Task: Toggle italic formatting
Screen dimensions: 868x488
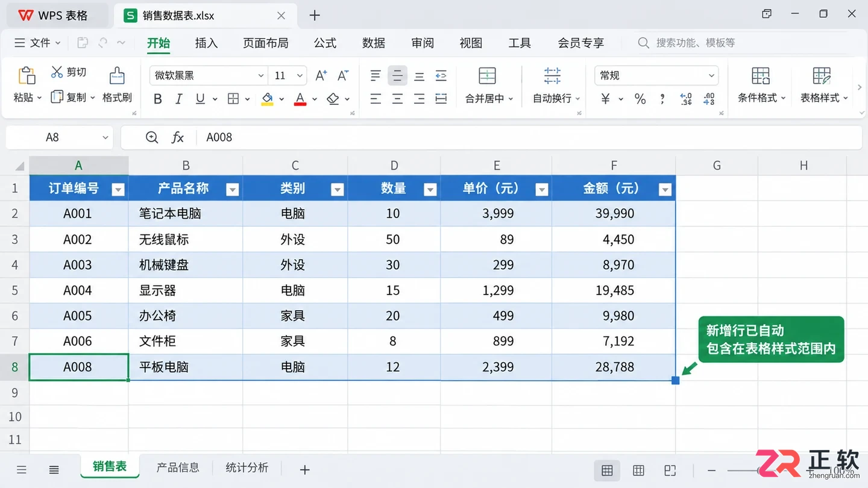Action: (x=179, y=99)
